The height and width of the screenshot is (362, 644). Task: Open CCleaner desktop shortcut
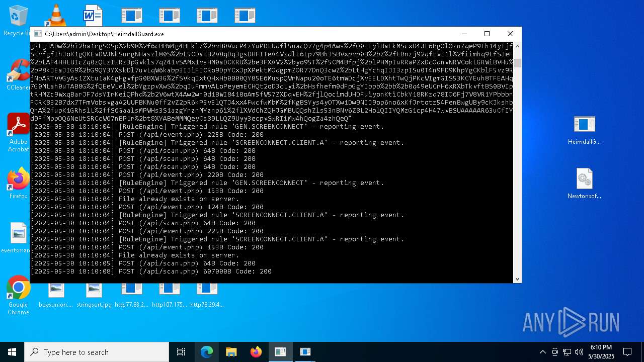[19, 75]
